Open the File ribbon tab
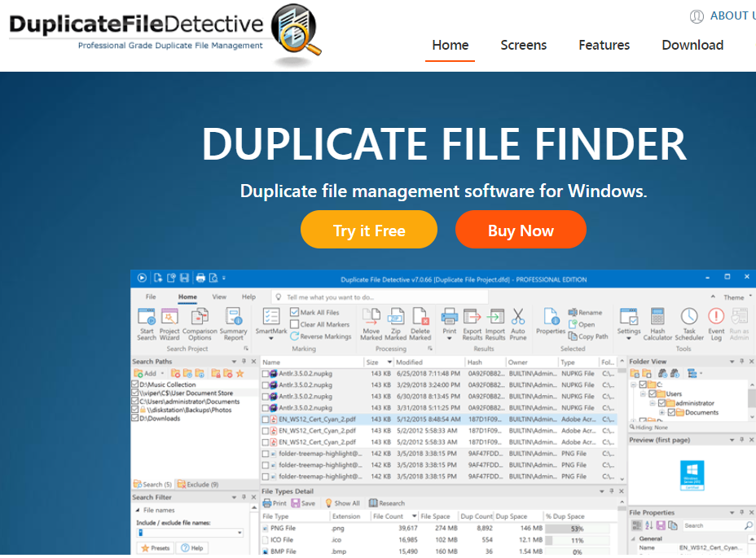The width and height of the screenshot is (756, 558). [x=151, y=297]
